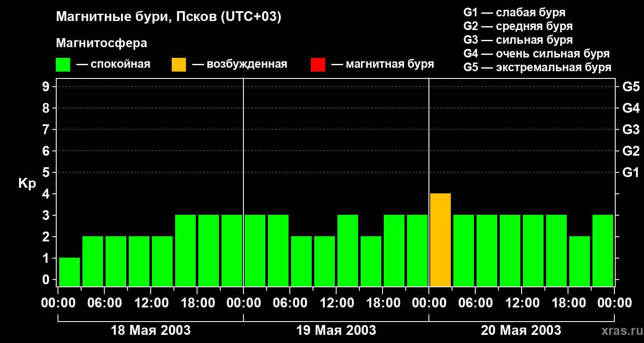Click the 'Kp' axis label on the left

[27, 184]
